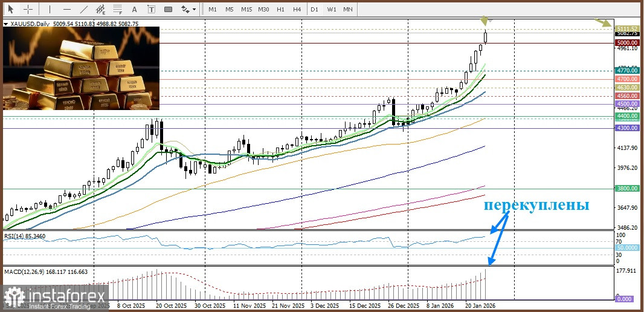The height and width of the screenshot is (312, 644).
Task: Select the M15 timeframe
Action: pos(246,10)
